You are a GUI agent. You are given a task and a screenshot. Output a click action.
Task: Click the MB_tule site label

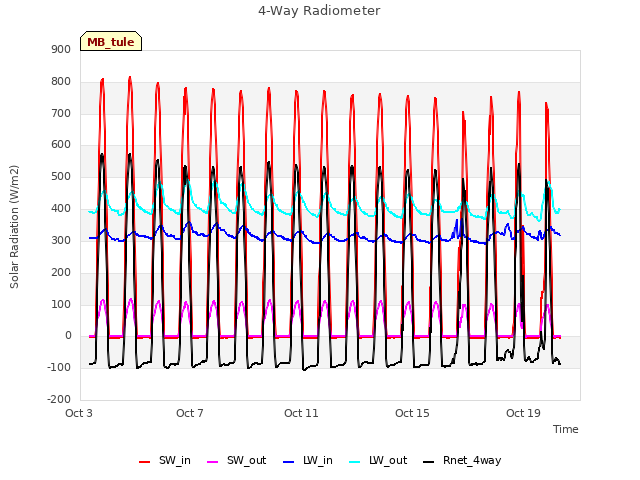(x=111, y=42)
